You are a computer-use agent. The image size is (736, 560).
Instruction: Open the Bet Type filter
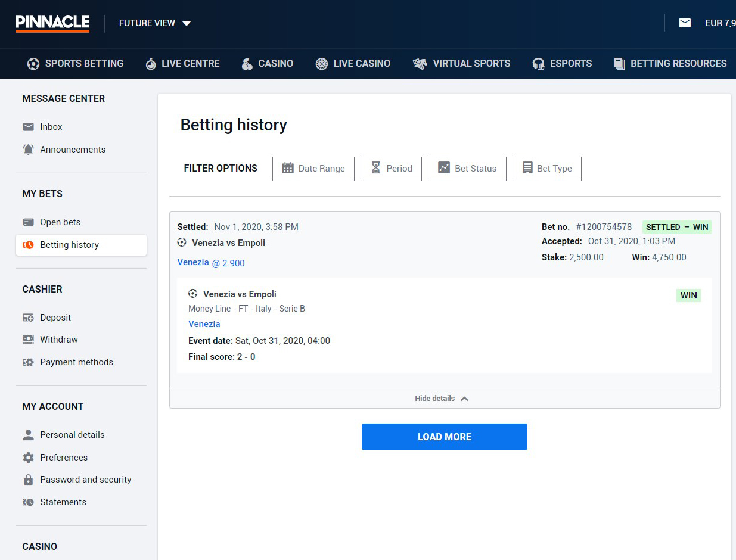[547, 169]
